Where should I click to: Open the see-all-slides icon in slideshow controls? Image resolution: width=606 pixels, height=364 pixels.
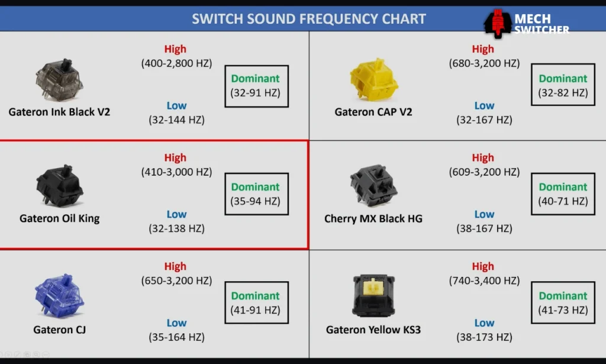click(x=27, y=355)
